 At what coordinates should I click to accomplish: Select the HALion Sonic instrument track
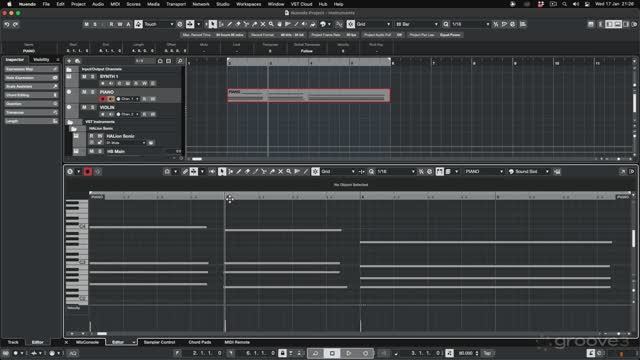[120, 136]
